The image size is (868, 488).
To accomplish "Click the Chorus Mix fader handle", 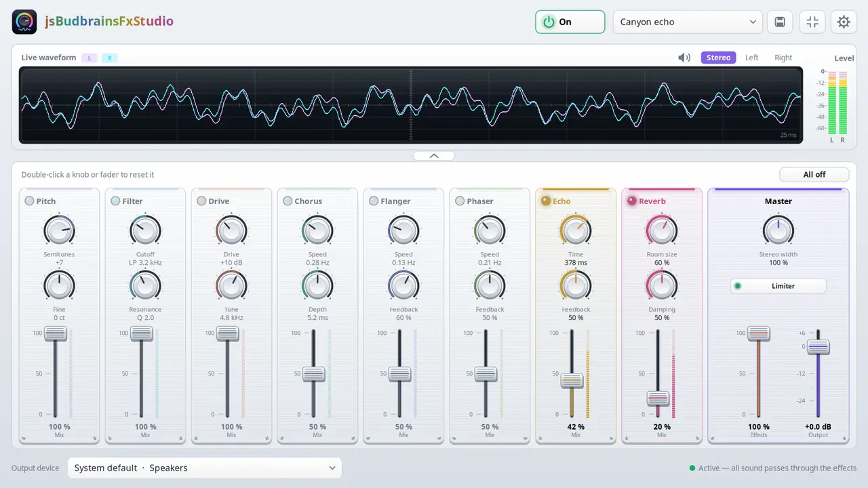I will coord(313,374).
